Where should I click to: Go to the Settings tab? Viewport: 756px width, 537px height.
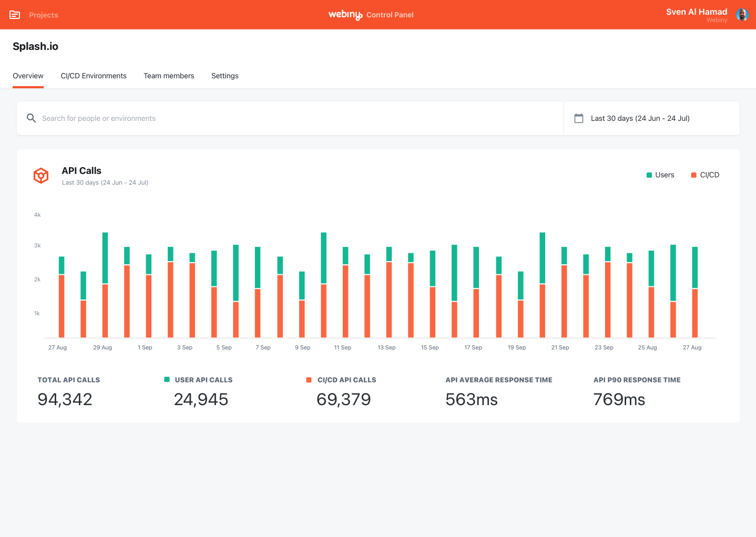pyautogui.click(x=224, y=76)
